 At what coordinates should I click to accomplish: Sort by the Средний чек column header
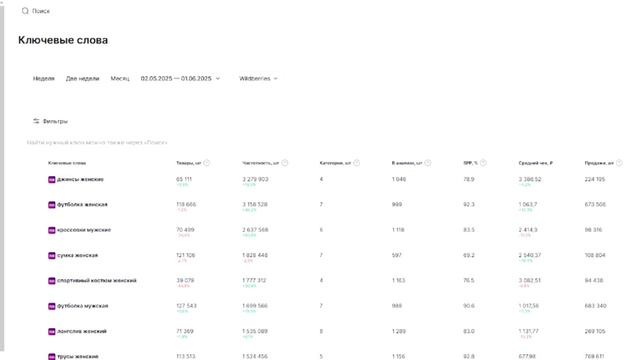(536, 163)
